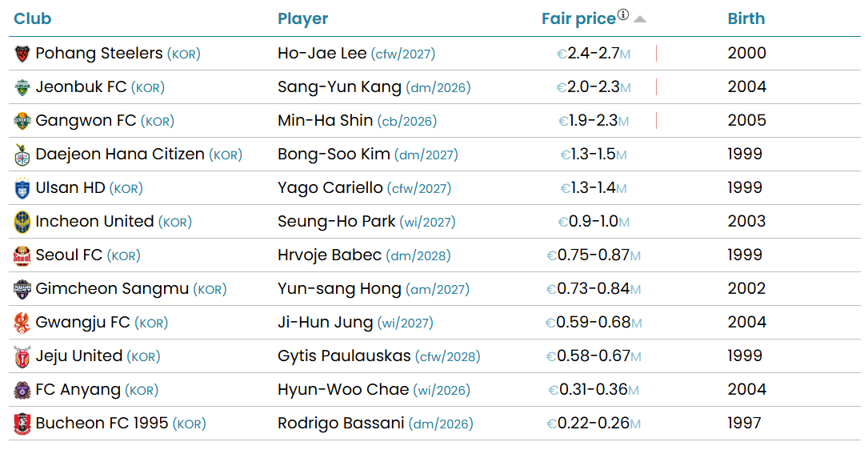This screenshot has height=450, width=868.
Task: Click Rodrigo Bassani's fair price value
Action: 593,424
